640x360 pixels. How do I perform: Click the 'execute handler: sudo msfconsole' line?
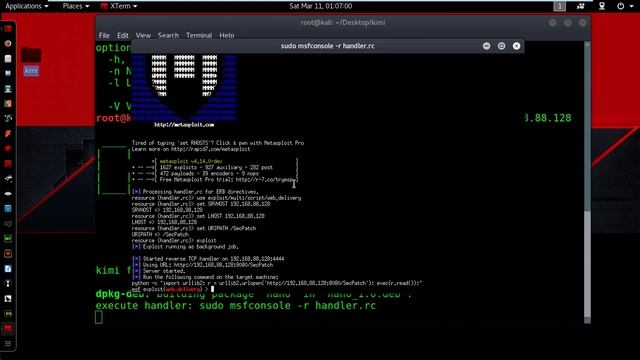tap(236, 306)
